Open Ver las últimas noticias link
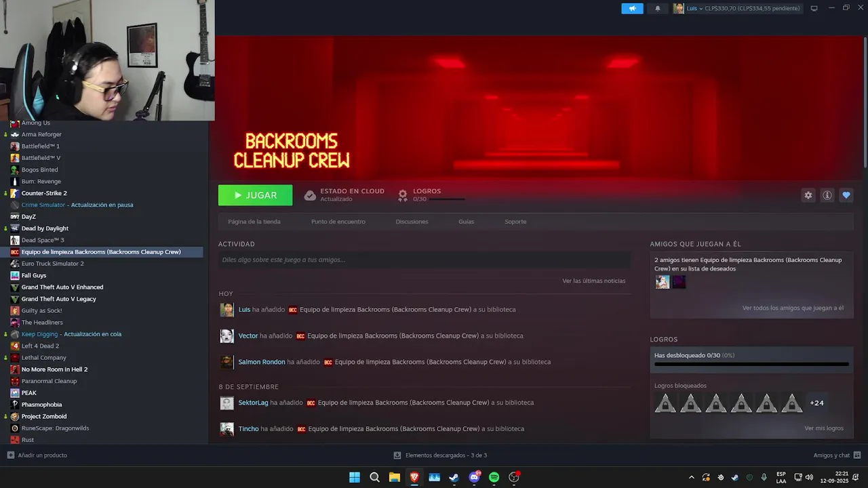 tap(594, 281)
